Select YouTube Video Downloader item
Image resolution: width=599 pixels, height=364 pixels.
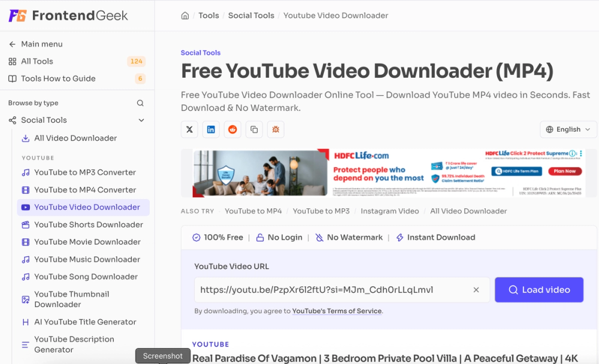pyautogui.click(x=83, y=207)
